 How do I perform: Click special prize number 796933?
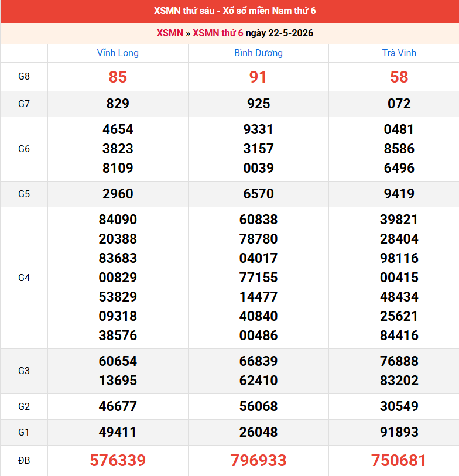[258, 460]
